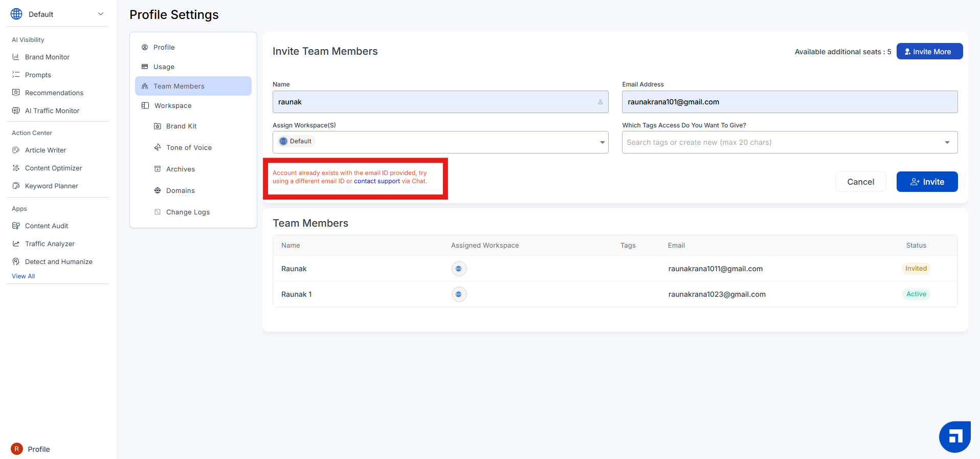Image resolution: width=980 pixels, height=459 pixels.
Task: Click the Domains globe icon
Action: coord(158,190)
